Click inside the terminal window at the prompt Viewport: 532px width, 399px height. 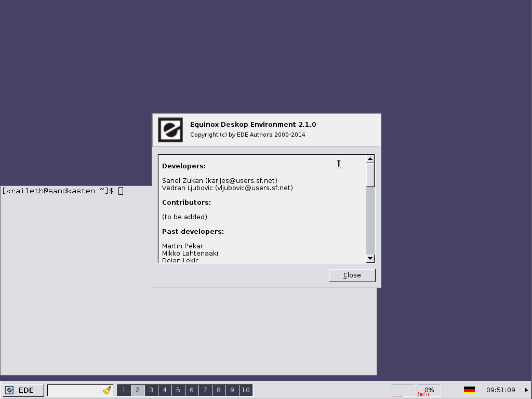[x=121, y=191]
